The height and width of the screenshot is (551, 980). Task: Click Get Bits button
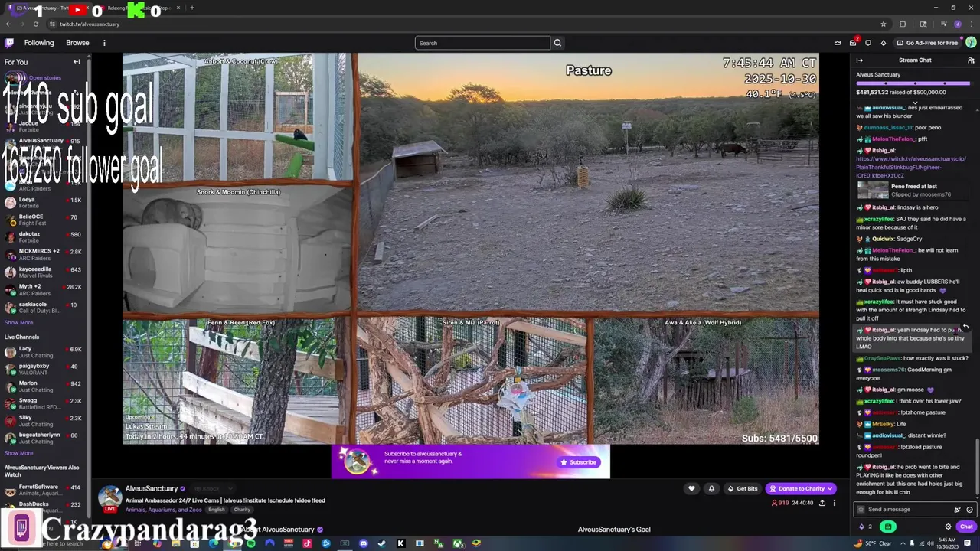pos(743,488)
